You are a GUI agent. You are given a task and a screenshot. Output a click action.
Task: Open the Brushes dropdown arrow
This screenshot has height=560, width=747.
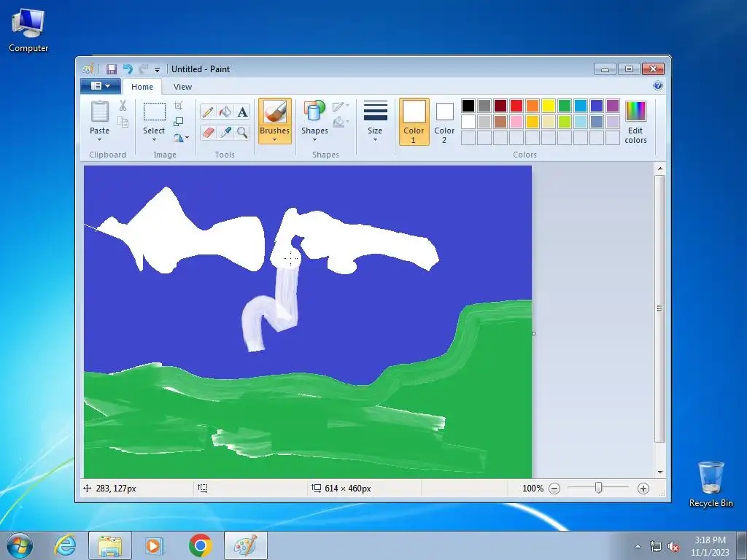(x=275, y=139)
